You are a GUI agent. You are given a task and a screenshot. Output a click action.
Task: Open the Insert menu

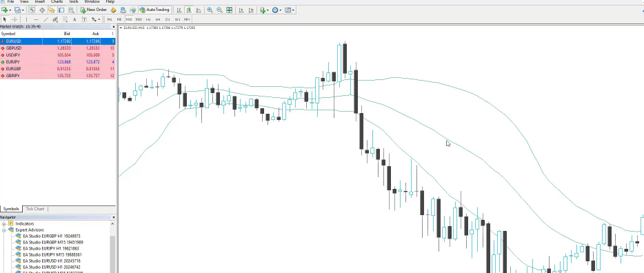(x=40, y=1)
